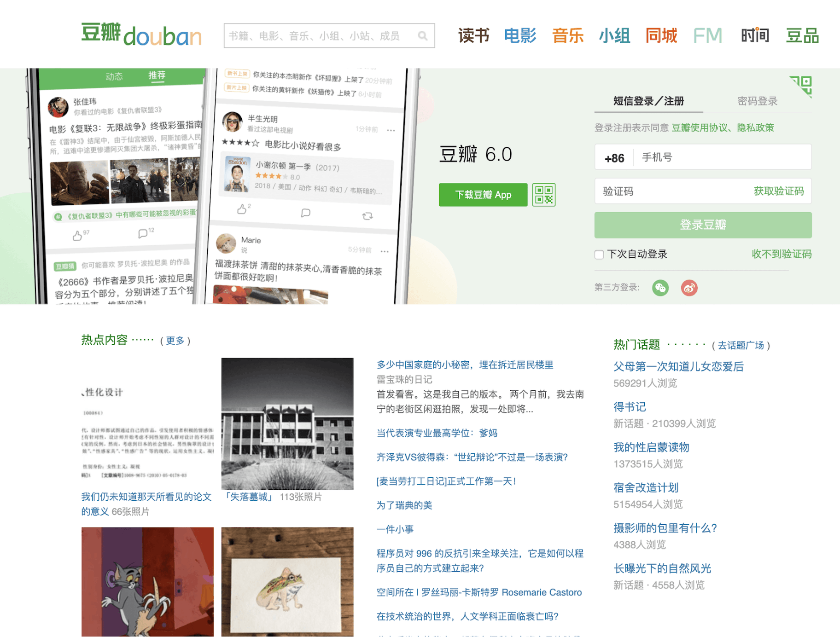The height and width of the screenshot is (637, 840).
Task: Open the 失落墓城 photo album thumbnail
Action: coord(287,423)
